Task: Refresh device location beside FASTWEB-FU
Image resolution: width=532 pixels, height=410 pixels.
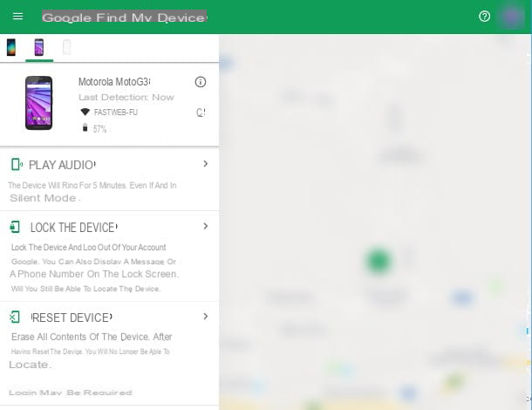Action: point(201,113)
